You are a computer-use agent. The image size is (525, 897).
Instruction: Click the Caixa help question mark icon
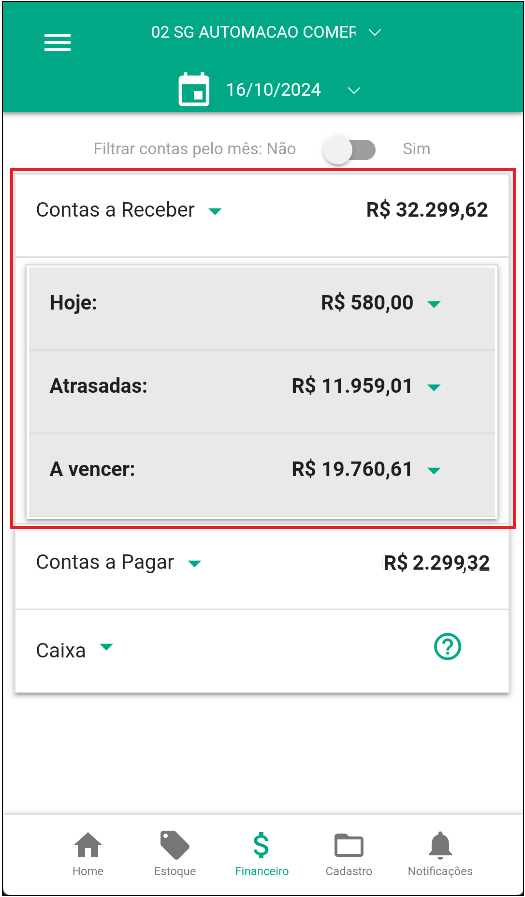(447, 646)
